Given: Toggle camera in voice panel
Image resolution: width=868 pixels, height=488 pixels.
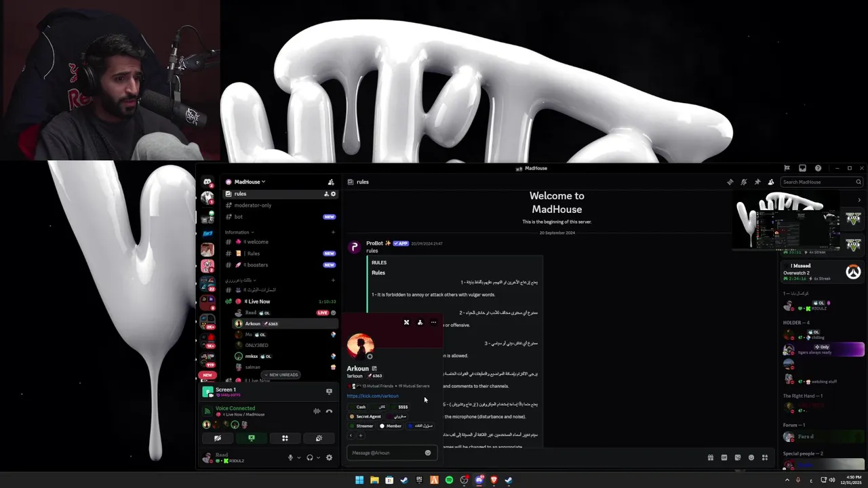Looking at the screenshot, I should pyautogui.click(x=218, y=439).
